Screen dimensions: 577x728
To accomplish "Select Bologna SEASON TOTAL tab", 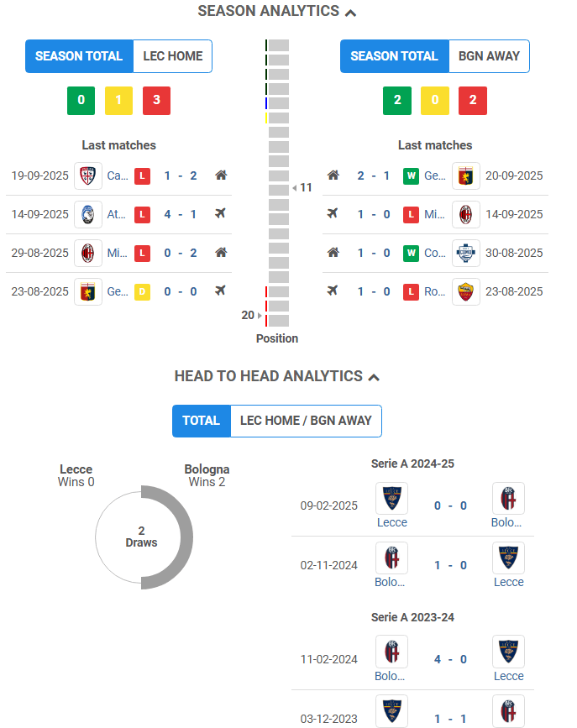I will [395, 56].
